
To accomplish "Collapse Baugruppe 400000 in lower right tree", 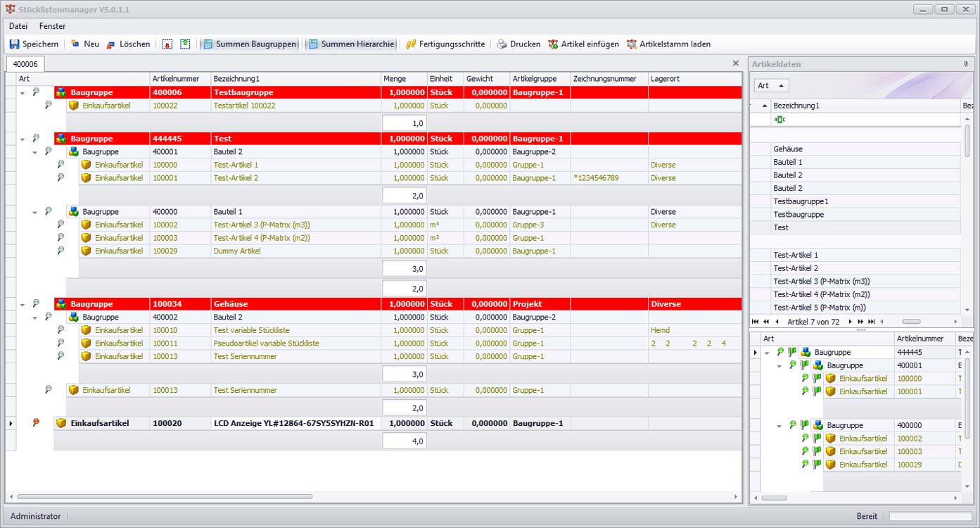I will [x=779, y=426].
